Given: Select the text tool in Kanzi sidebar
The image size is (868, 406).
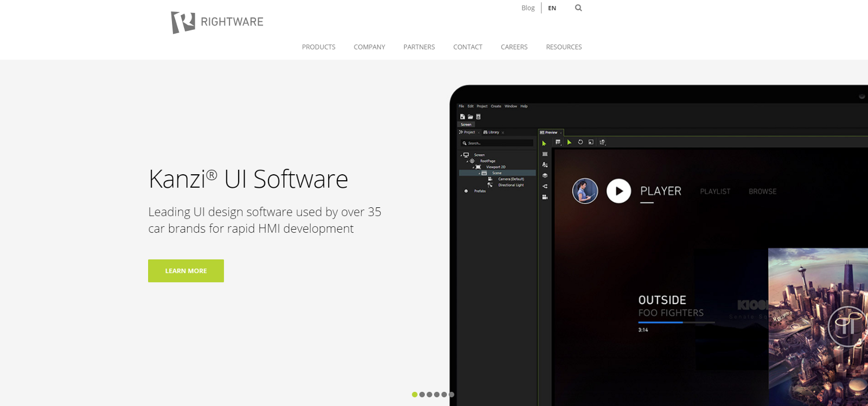Looking at the screenshot, I should [x=545, y=164].
